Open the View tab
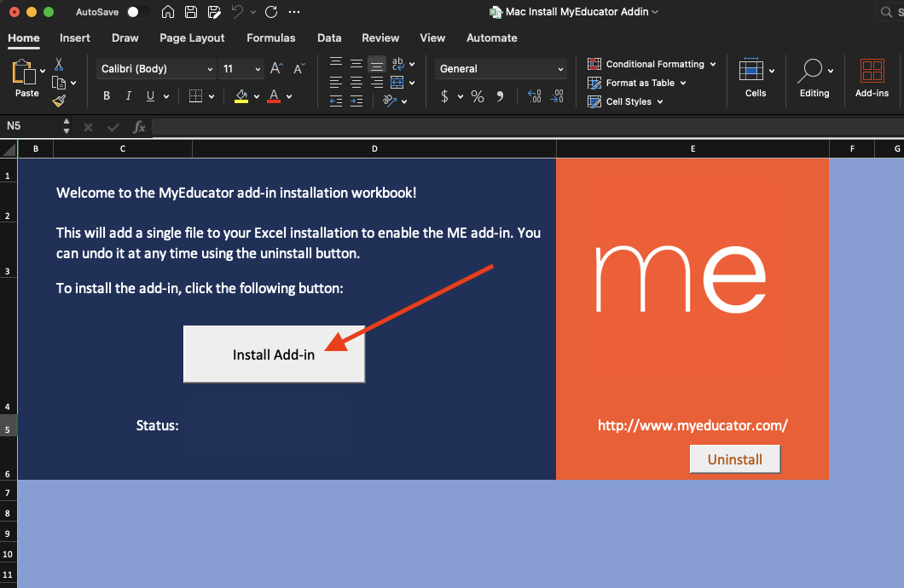This screenshot has width=904, height=588. click(x=432, y=38)
